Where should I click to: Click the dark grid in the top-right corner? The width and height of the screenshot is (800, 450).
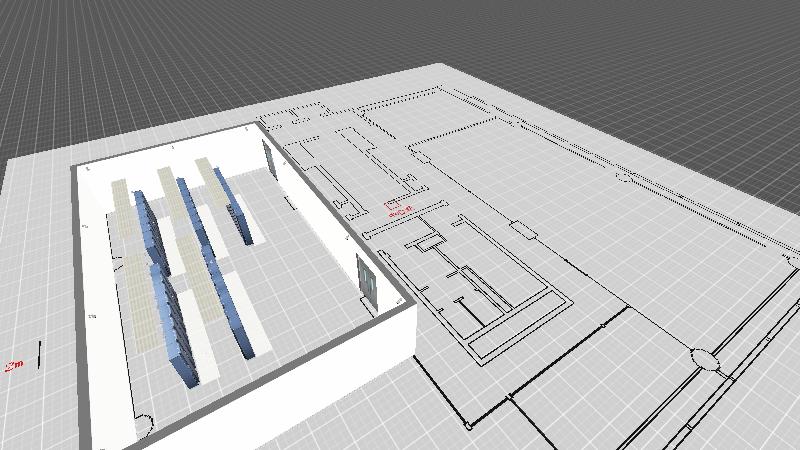coord(700,50)
